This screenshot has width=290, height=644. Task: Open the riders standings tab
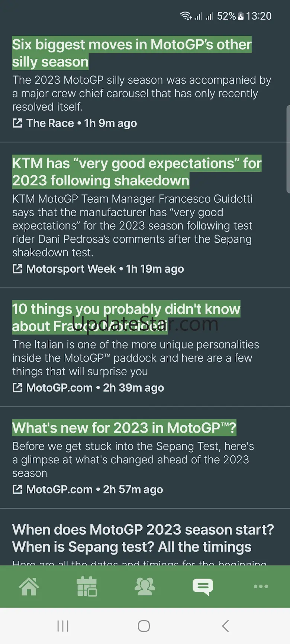[x=145, y=586]
